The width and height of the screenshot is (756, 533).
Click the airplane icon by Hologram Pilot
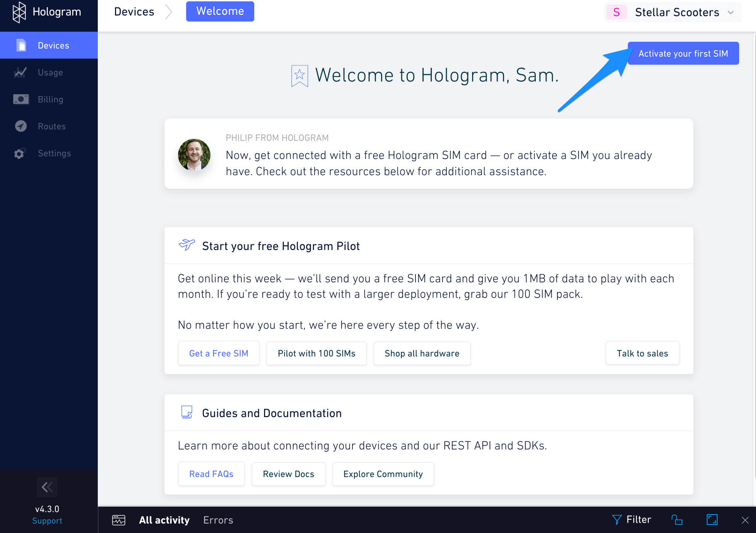(x=187, y=245)
